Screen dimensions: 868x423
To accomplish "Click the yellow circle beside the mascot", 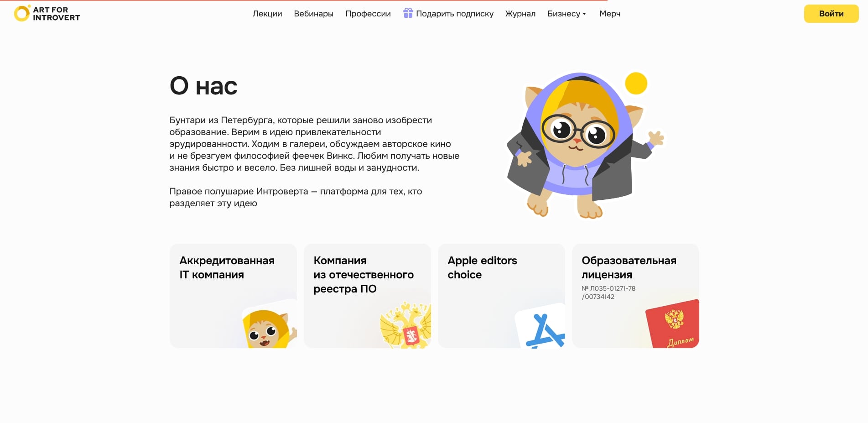I will click(x=636, y=84).
